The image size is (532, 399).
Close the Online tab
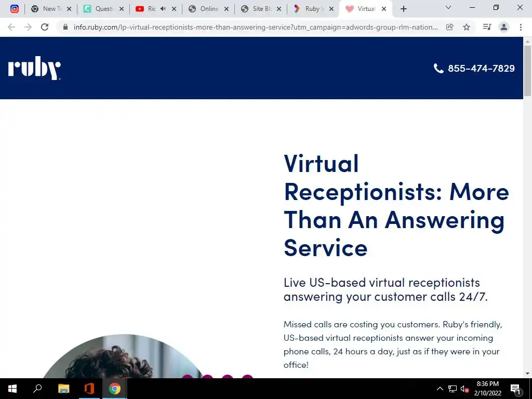[227, 9]
